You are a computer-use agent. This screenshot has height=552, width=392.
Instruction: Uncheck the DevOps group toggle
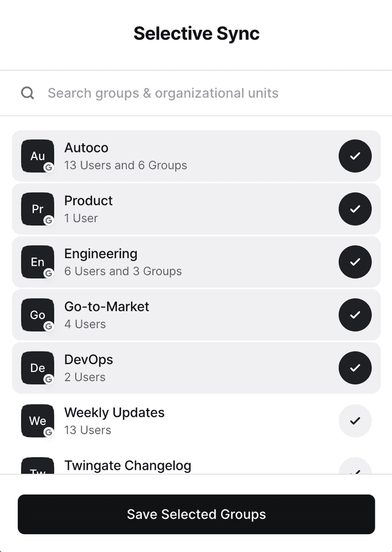pos(355,368)
